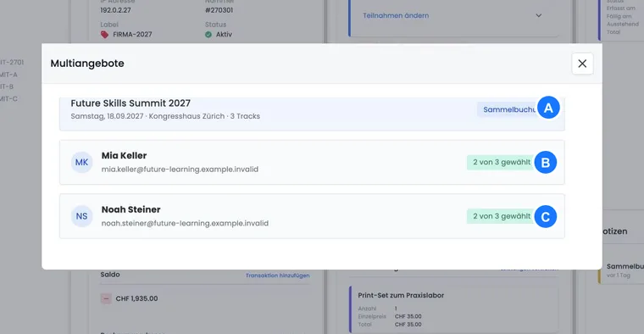Click Noah Steiner's 2 von 3 gewählt badge

[x=502, y=216]
